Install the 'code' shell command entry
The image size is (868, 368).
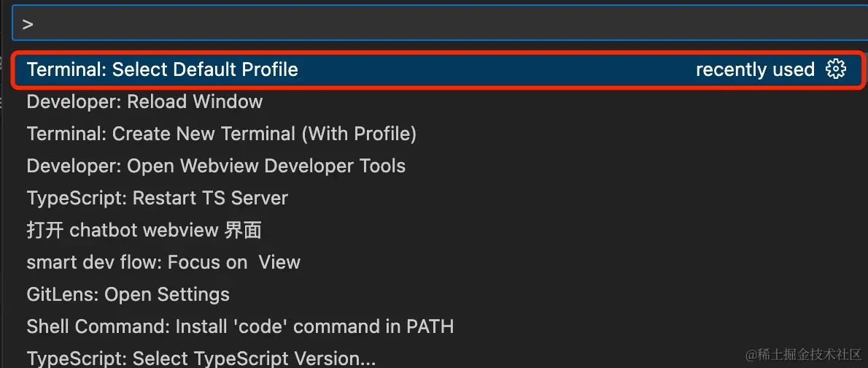240,326
